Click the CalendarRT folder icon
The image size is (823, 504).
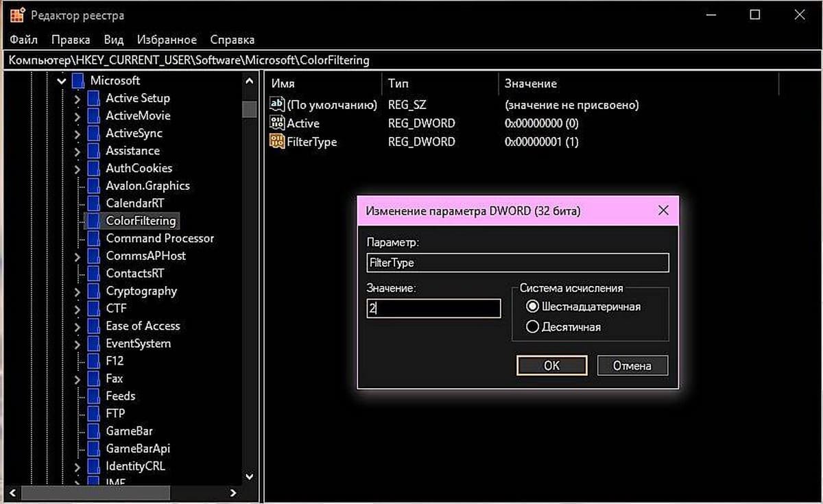click(93, 203)
